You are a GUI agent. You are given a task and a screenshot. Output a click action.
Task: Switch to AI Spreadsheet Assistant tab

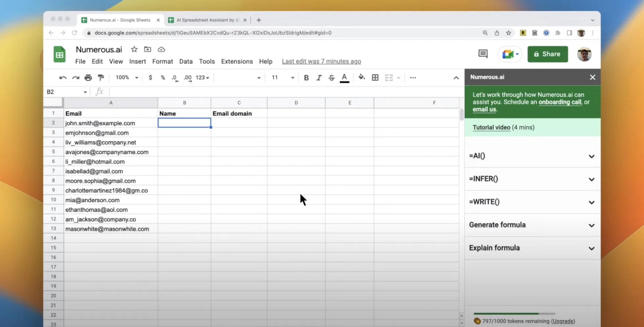pyautogui.click(x=207, y=20)
